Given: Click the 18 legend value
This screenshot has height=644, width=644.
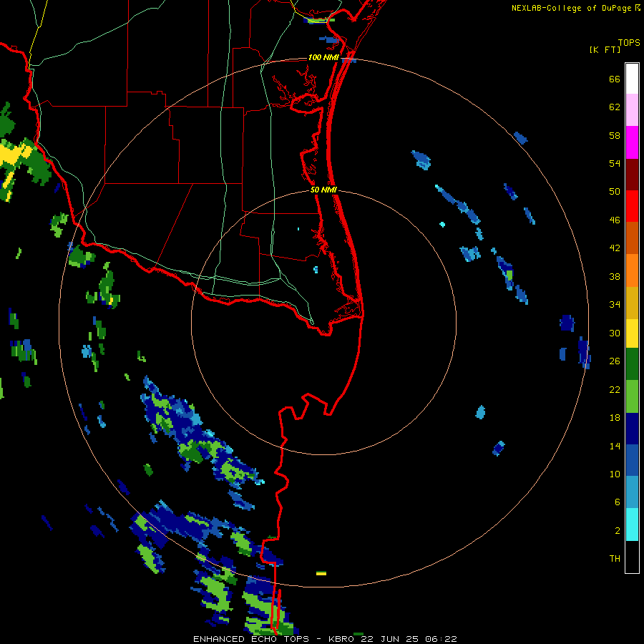Looking at the screenshot, I should pyautogui.click(x=615, y=418).
